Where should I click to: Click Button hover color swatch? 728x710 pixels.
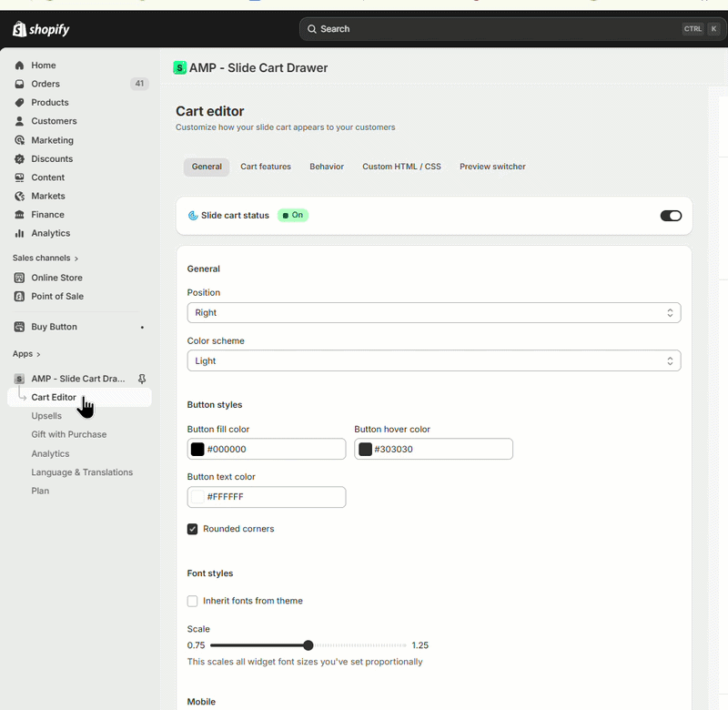pos(365,449)
